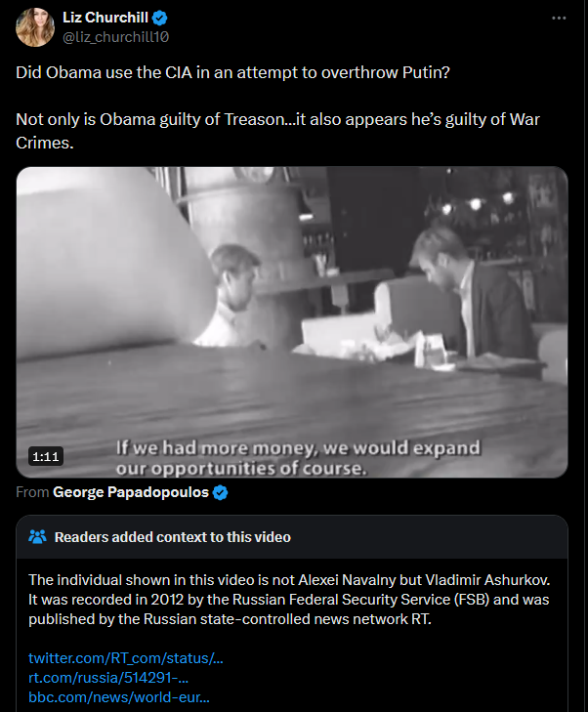Open the Liz Churchill display name
Screen dimensions: 588x712
point(105,18)
